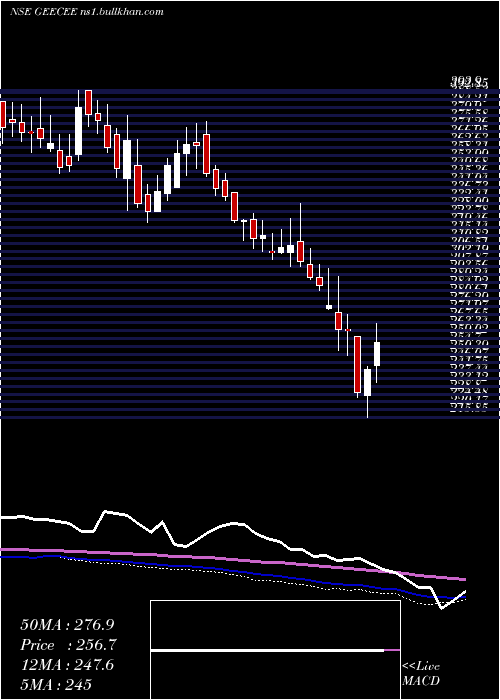This screenshot has height=700, width=500.
Task: Select the 50MA : 276.9 reading
Action: 65,625
